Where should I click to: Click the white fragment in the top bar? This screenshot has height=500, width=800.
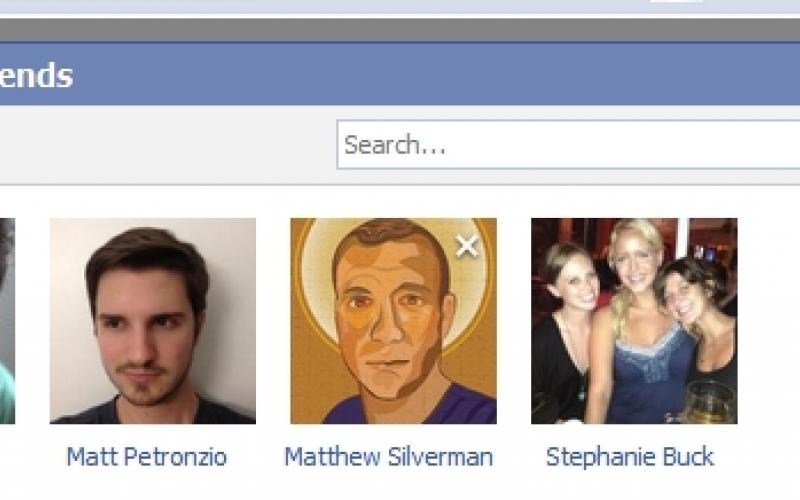(676, 3)
